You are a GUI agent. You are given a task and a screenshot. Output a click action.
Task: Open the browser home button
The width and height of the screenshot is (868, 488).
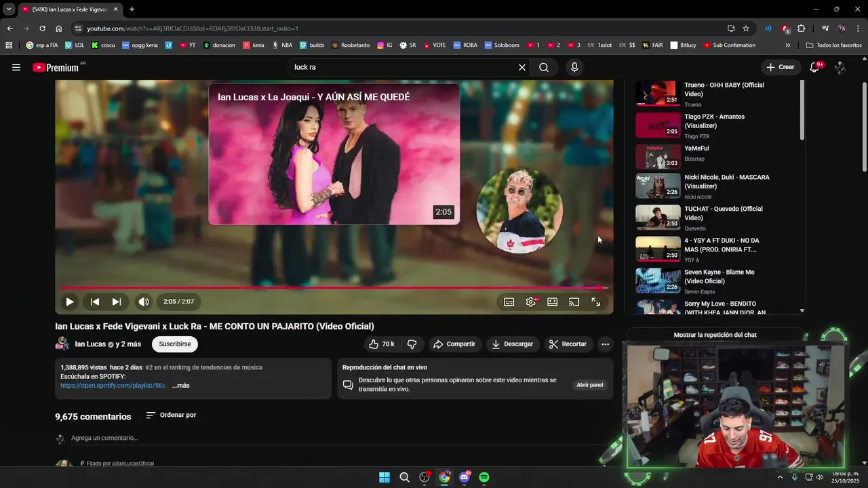(x=58, y=28)
